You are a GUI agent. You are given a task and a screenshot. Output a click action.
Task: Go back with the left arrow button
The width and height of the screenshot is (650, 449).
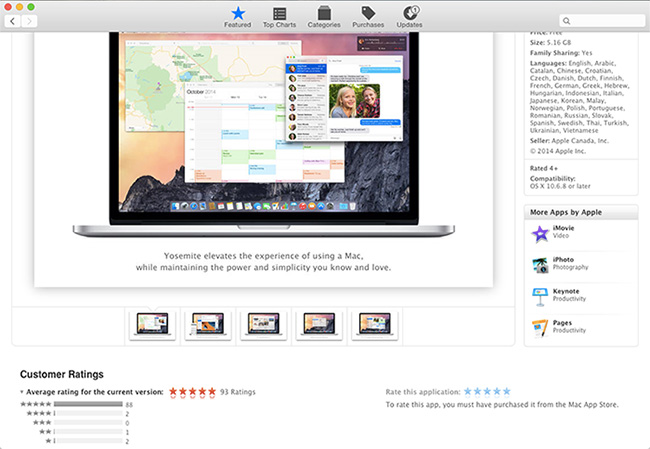tap(12, 21)
